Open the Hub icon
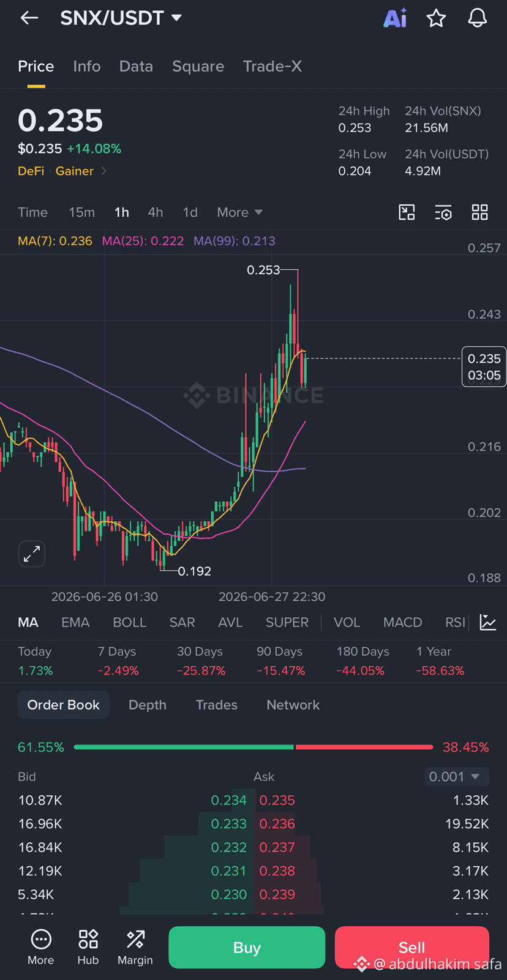This screenshot has height=980, width=507. pyautogui.click(x=88, y=948)
